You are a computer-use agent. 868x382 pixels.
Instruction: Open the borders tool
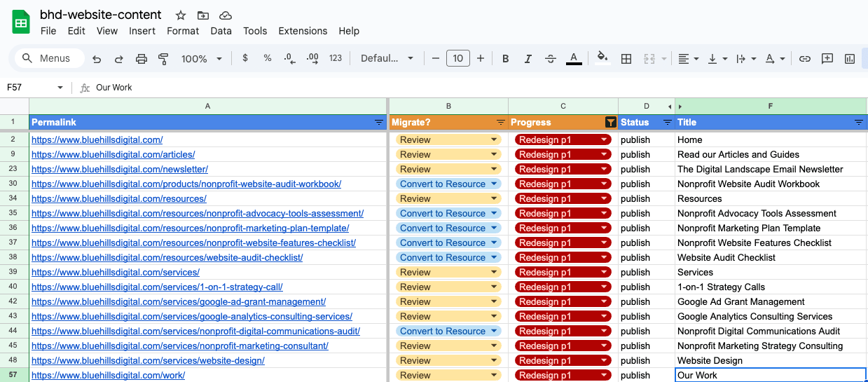(627, 59)
